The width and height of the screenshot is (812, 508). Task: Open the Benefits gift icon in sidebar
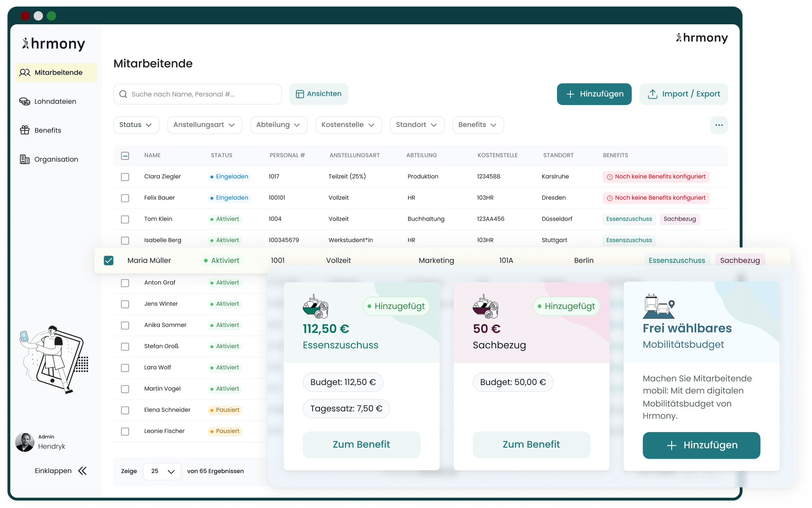25,130
